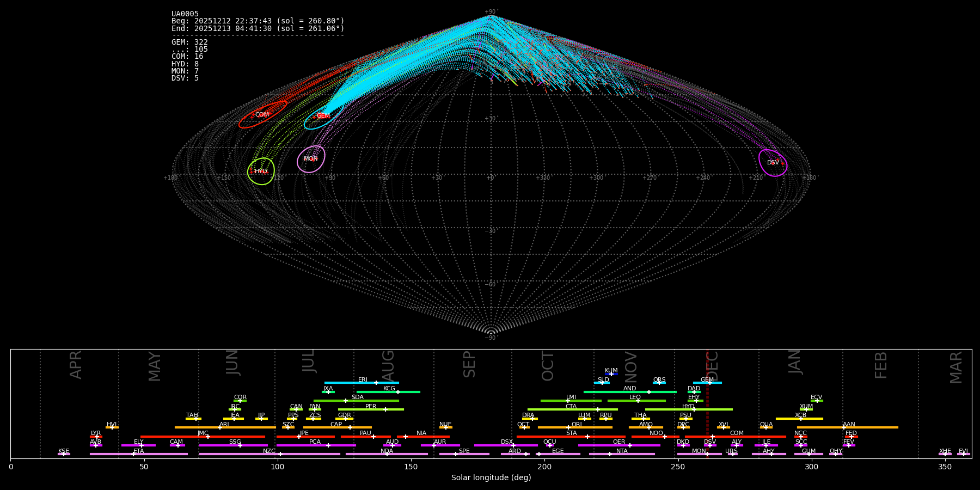Click the peak marker on the PER bar
The width and height of the screenshot is (980, 490).
[x=385, y=409]
